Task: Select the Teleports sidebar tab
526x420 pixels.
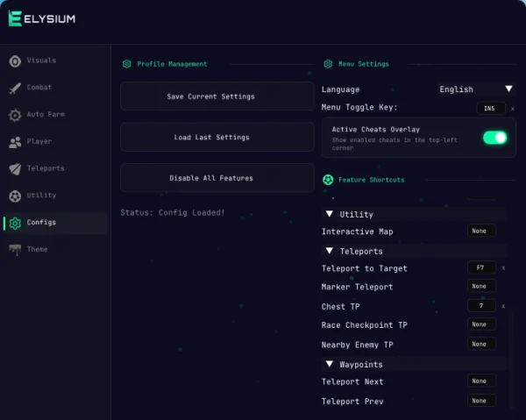Action: point(55,168)
